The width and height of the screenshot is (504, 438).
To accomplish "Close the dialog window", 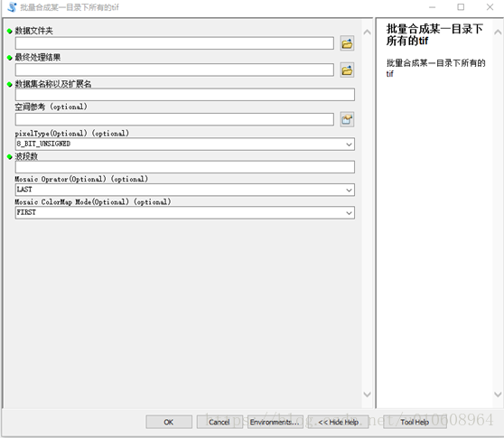I will 490,7.
